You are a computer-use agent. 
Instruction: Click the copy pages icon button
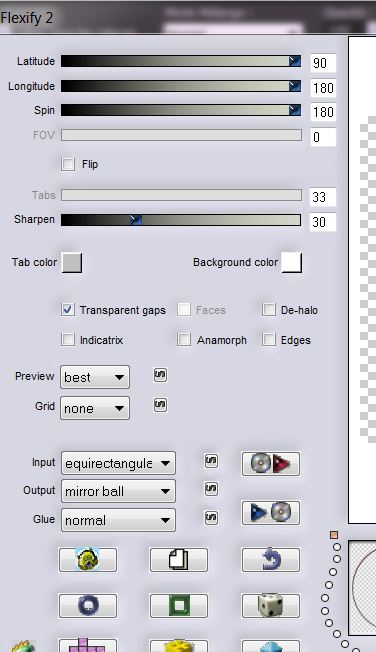click(x=179, y=560)
